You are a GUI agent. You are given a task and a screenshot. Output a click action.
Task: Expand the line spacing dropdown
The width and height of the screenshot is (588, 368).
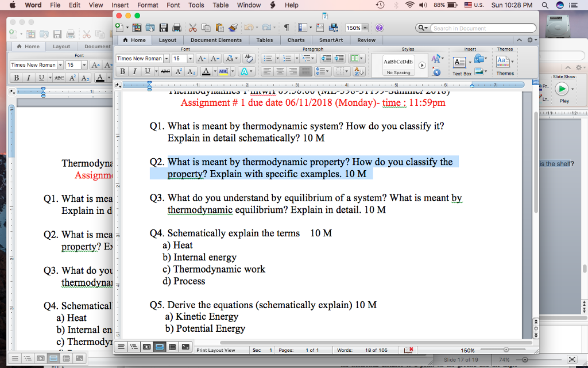point(327,71)
